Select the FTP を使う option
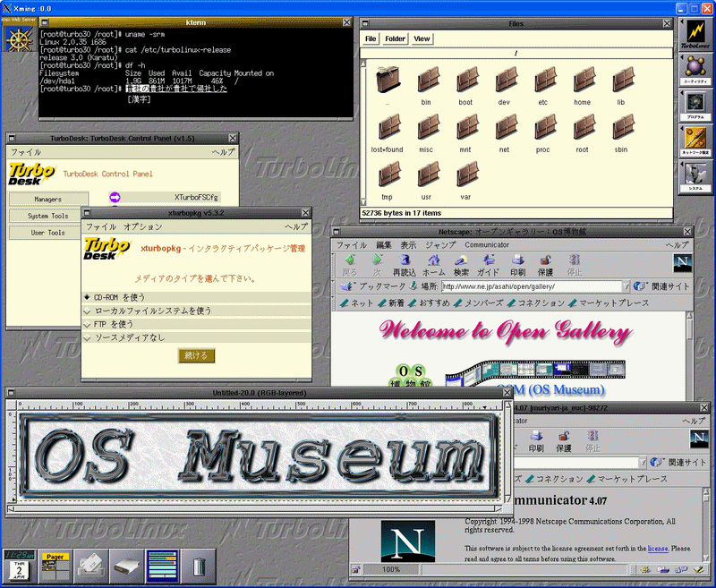716x588 pixels. coord(196,324)
